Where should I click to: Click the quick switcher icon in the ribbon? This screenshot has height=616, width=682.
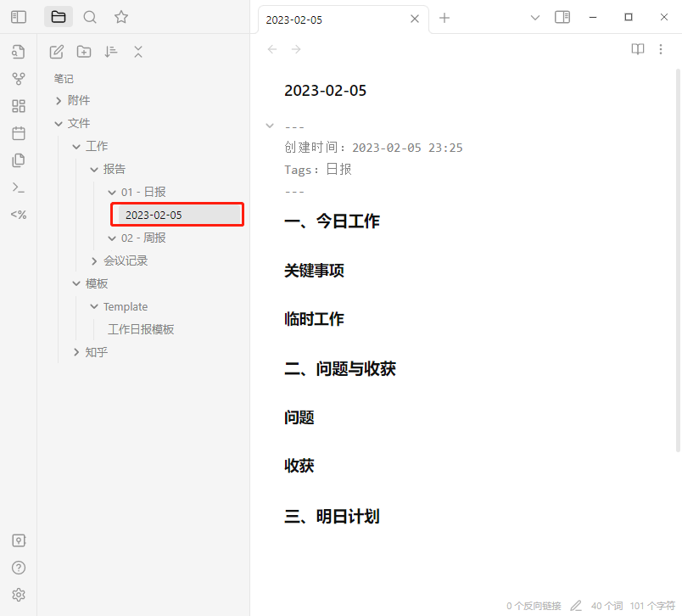pos(19,52)
